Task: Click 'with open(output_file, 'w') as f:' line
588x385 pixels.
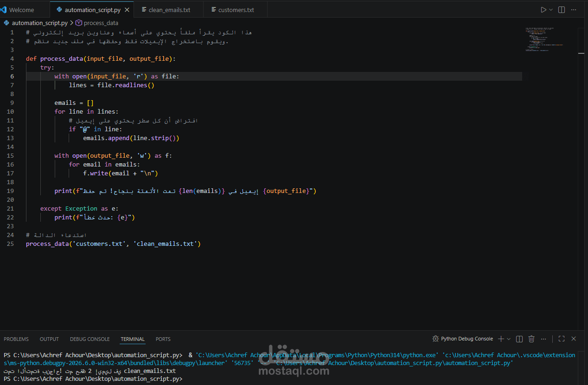Action: [113, 156]
